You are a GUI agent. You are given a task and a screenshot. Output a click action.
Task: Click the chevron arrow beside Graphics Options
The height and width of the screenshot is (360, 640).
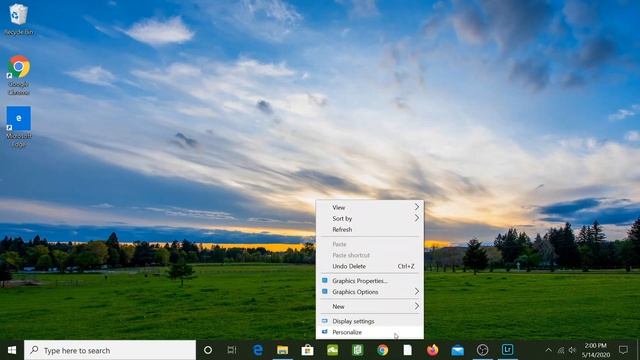[417, 291]
